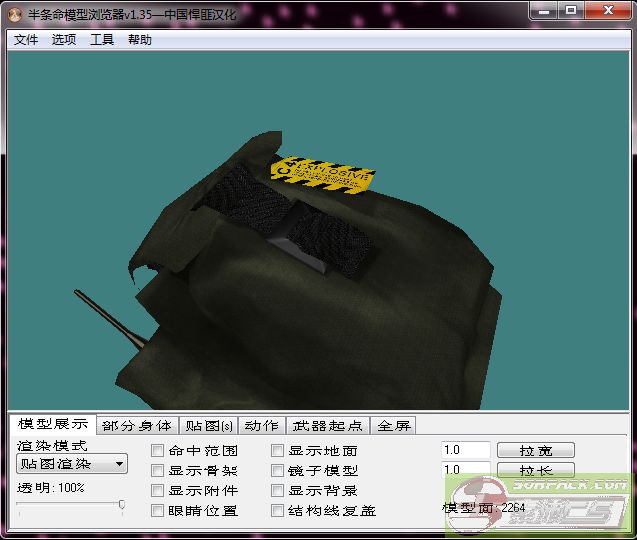Click the length scale input field
637x540 pixels.
click(466, 470)
